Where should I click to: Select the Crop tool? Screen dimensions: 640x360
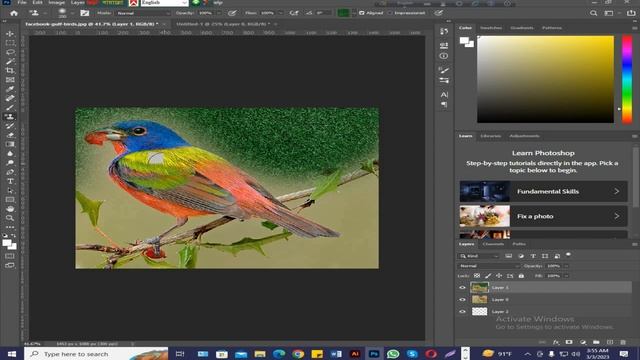click(10, 71)
